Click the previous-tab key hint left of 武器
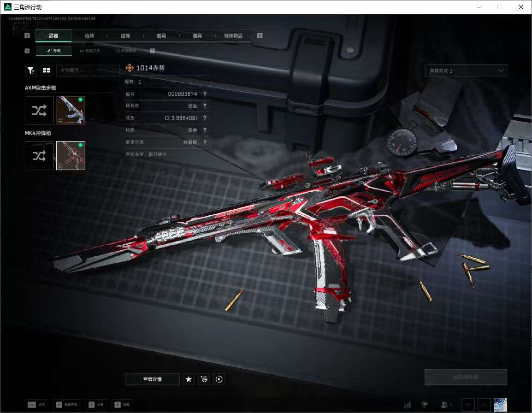 click(x=27, y=35)
